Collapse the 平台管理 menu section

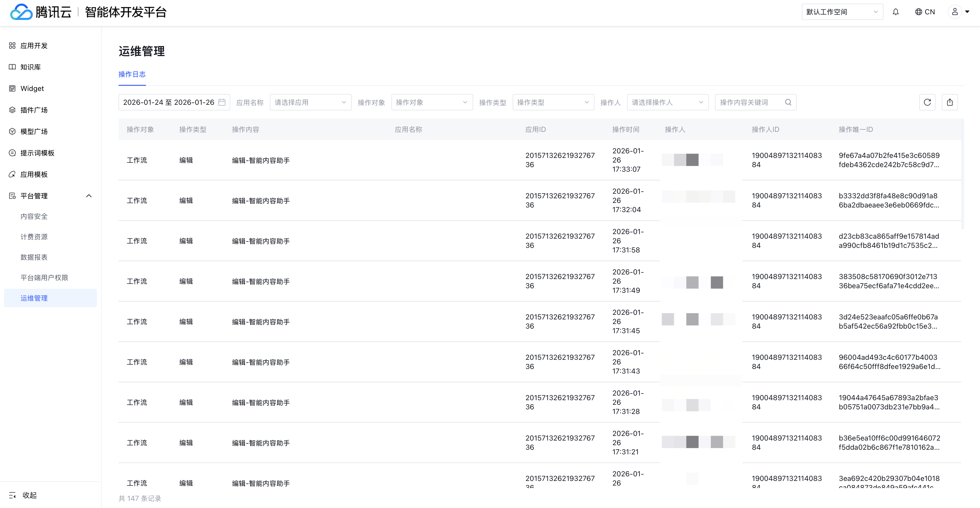pyautogui.click(x=89, y=196)
